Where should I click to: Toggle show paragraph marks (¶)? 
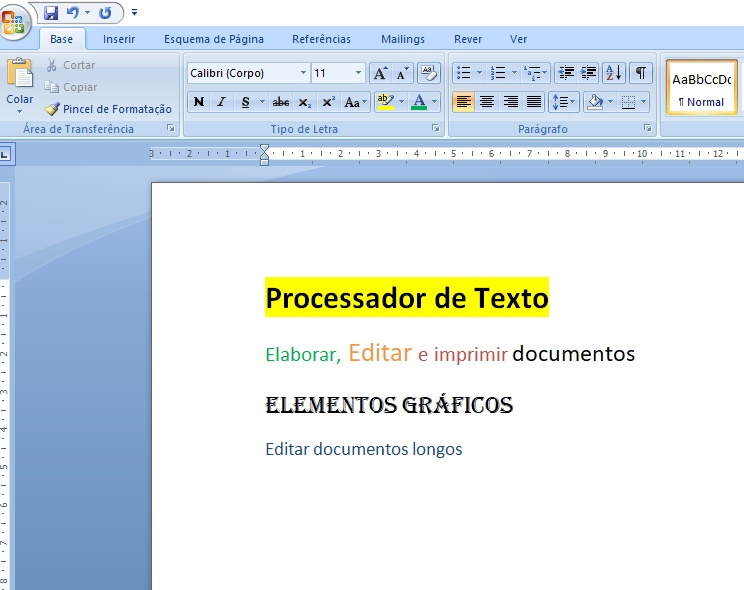(640, 73)
